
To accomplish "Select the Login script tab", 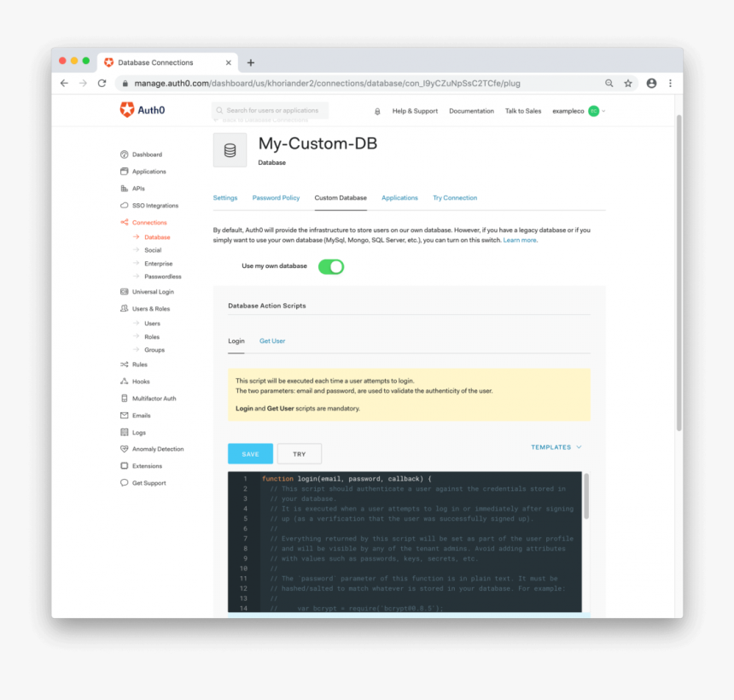I will [x=236, y=341].
